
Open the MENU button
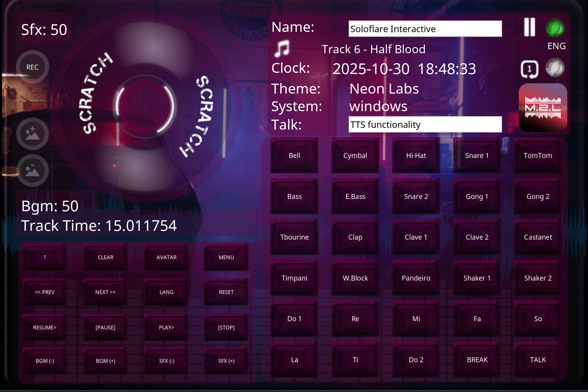click(x=226, y=257)
